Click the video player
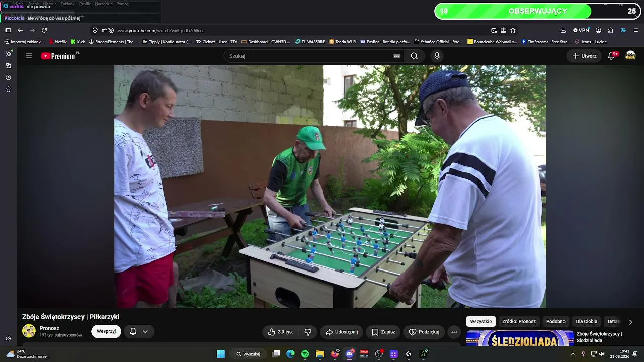Viewport: 644px width, 362px height. coord(330,187)
